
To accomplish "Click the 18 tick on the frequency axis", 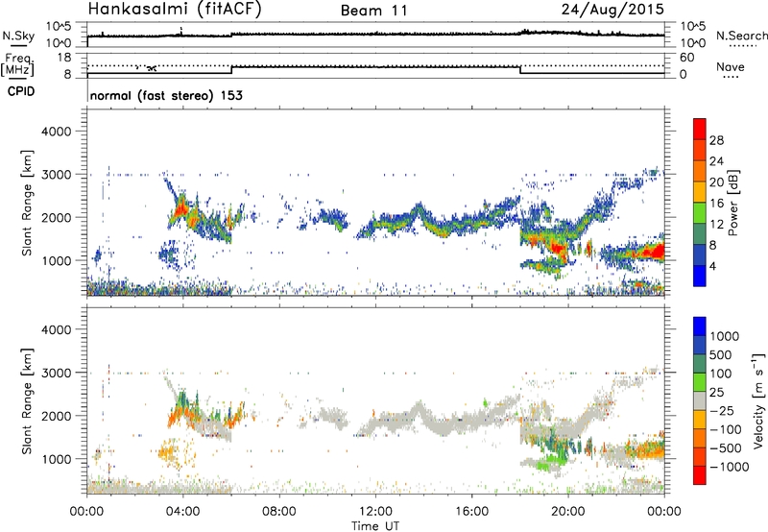I will pyautogui.click(x=64, y=58).
